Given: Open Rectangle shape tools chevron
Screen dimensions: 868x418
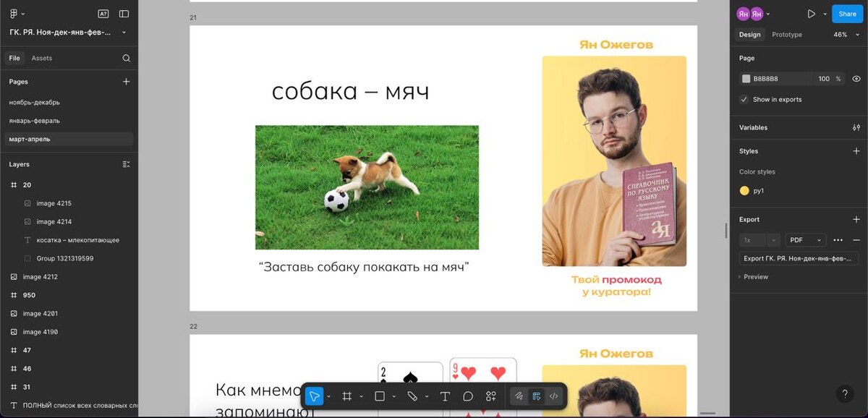Looking at the screenshot, I should tap(393, 396).
